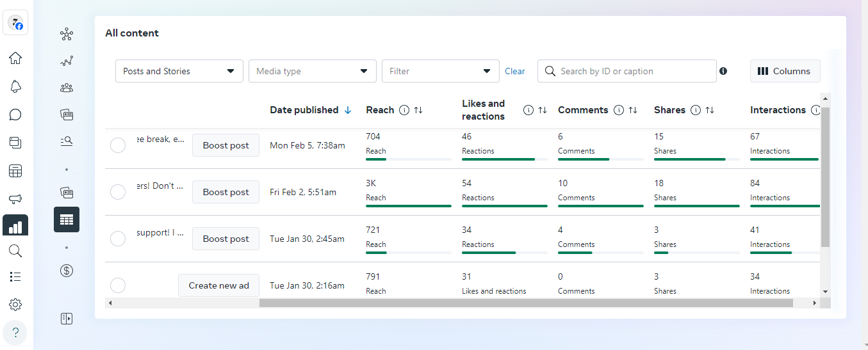Open the megaphone Ads icon
This screenshot has width=868, height=350.
[15, 200]
